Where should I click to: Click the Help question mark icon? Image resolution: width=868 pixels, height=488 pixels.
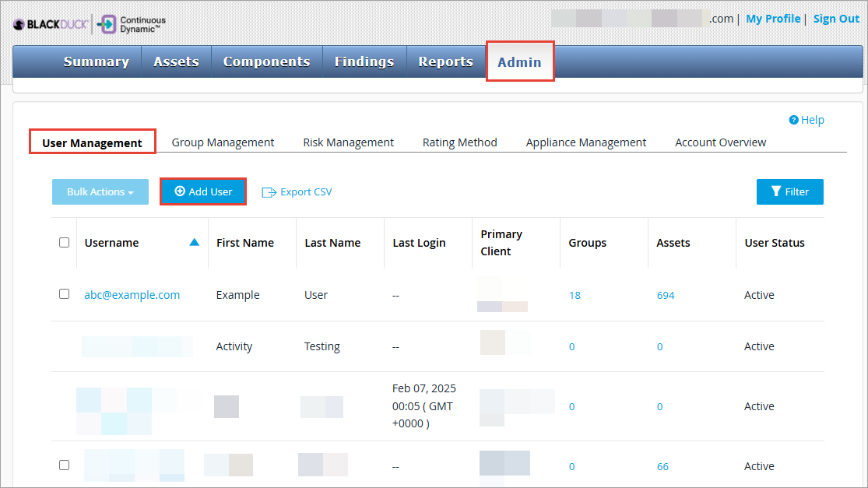(x=793, y=120)
